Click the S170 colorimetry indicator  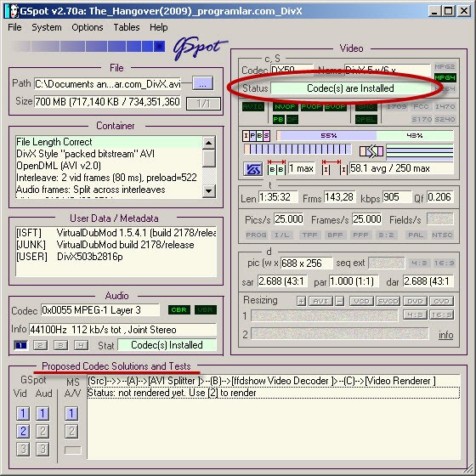422,119
